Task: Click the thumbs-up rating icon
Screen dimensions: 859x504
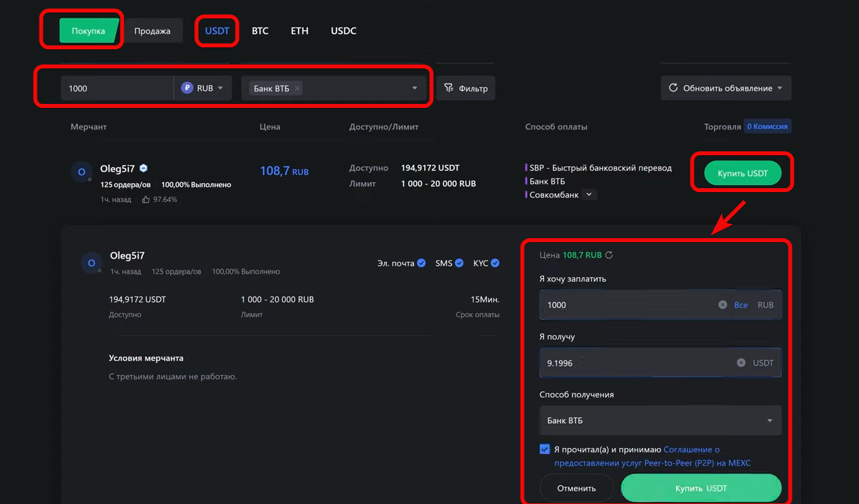Action: (145, 199)
